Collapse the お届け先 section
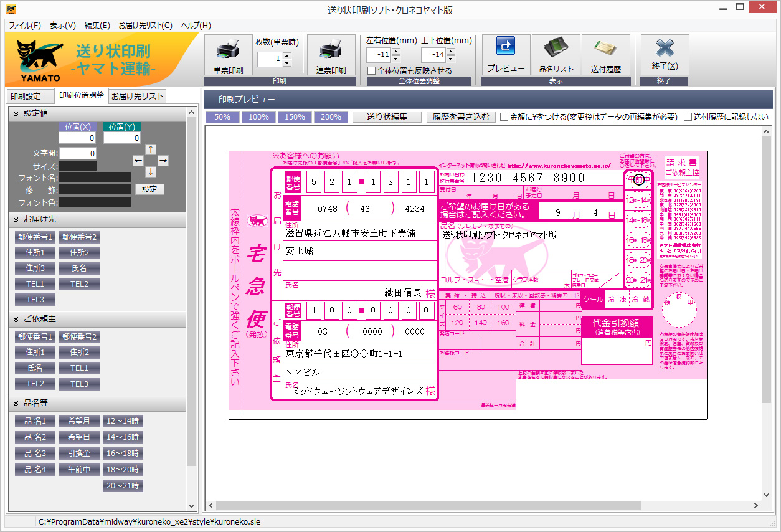 click(16, 220)
